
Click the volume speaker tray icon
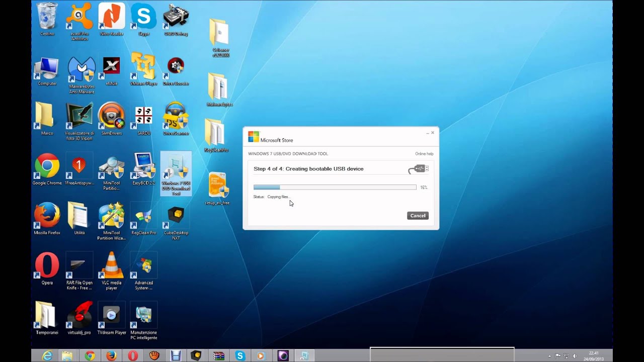pos(575,356)
